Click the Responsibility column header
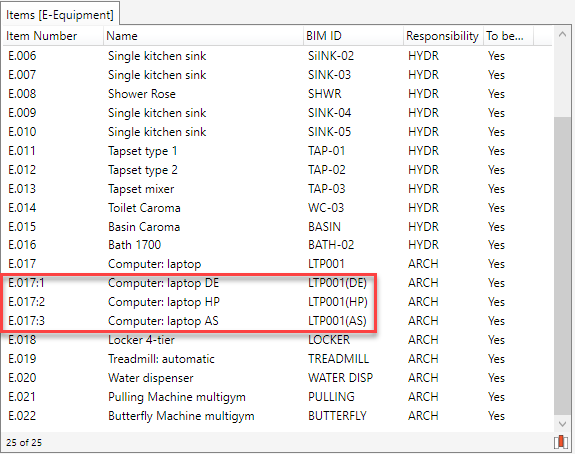The height and width of the screenshot is (454, 575). click(443, 36)
